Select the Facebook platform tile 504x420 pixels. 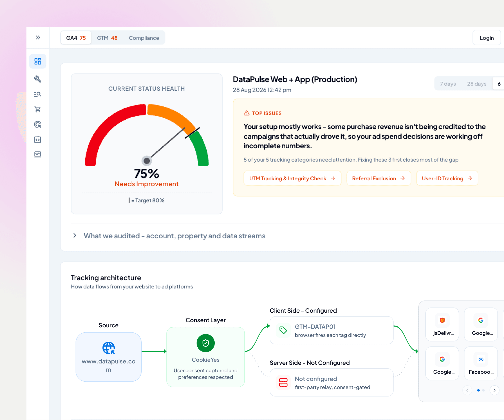coord(481,363)
